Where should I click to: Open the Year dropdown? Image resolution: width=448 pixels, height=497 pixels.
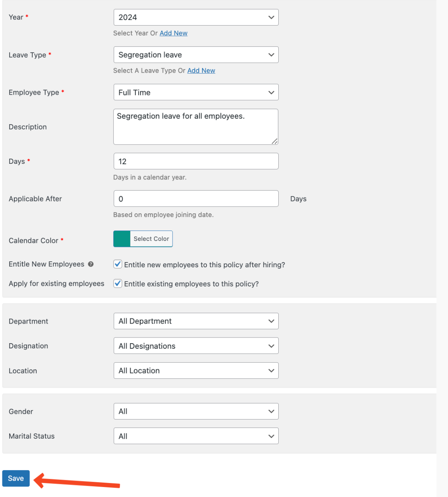point(196,18)
